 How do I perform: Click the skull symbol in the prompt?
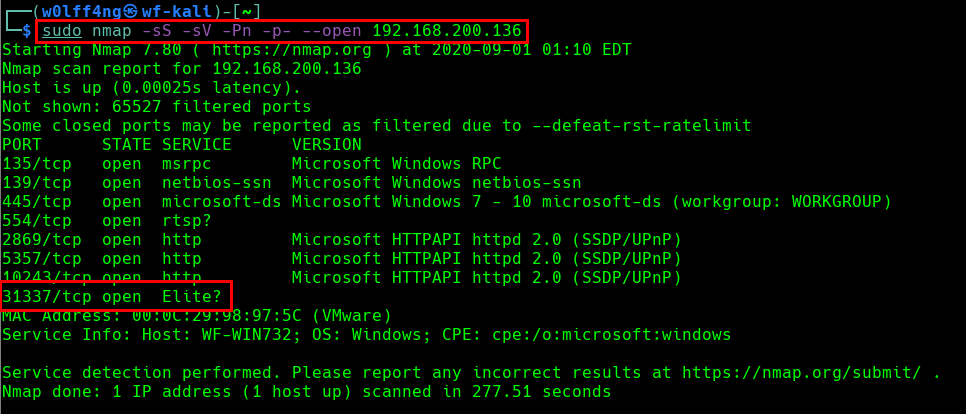click(x=131, y=10)
